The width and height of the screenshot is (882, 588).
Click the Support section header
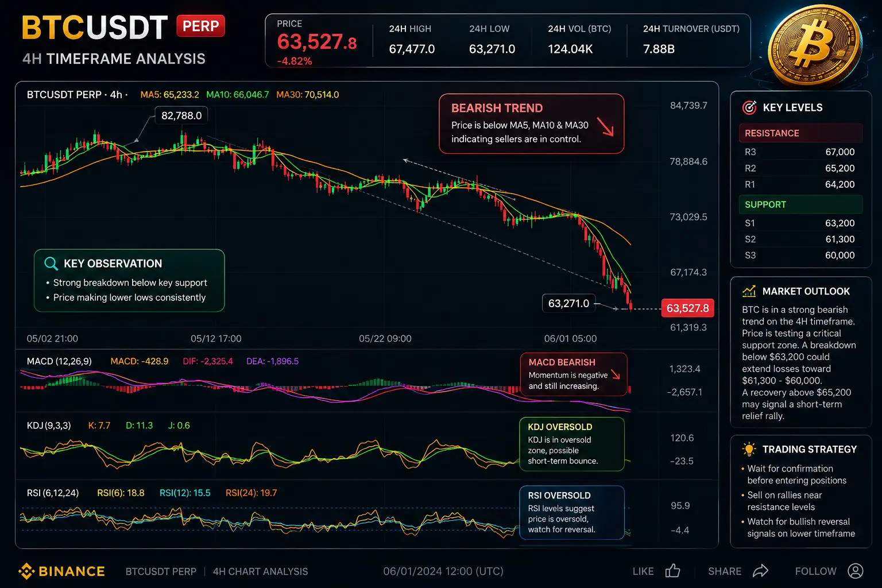[x=800, y=204]
